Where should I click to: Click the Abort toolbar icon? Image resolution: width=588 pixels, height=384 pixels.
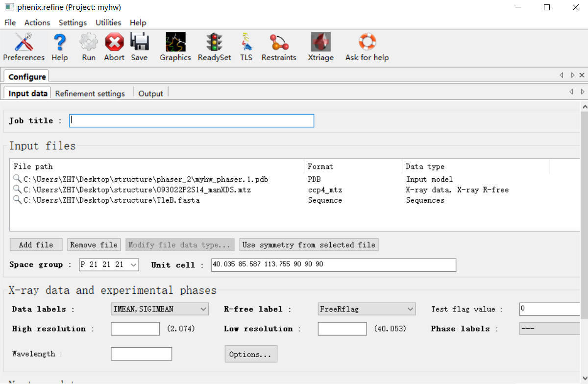(x=114, y=42)
